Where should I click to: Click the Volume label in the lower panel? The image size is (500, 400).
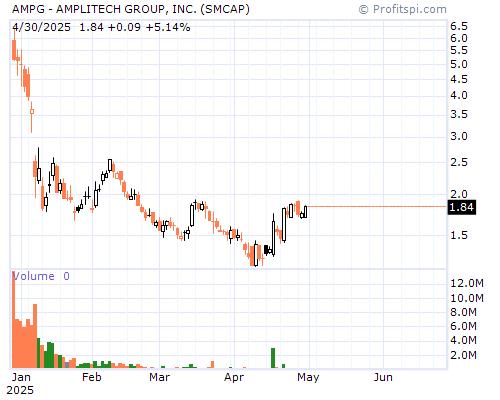33,276
